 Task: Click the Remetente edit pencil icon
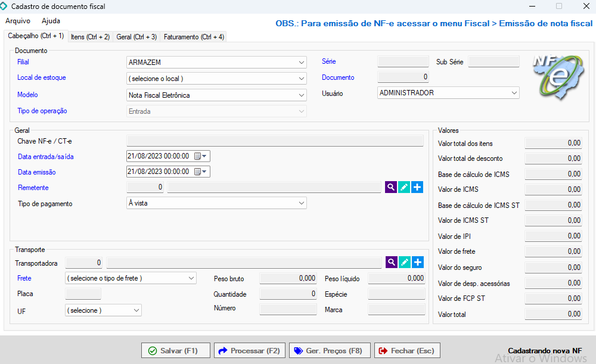click(x=403, y=187)
